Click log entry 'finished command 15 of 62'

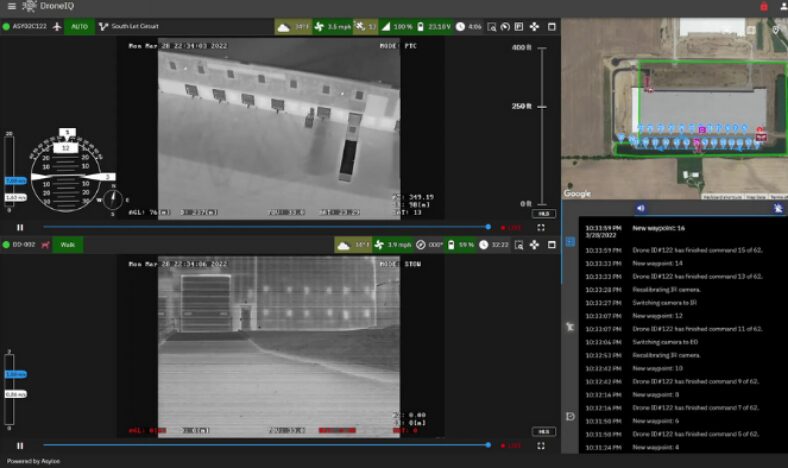(697, 250)
